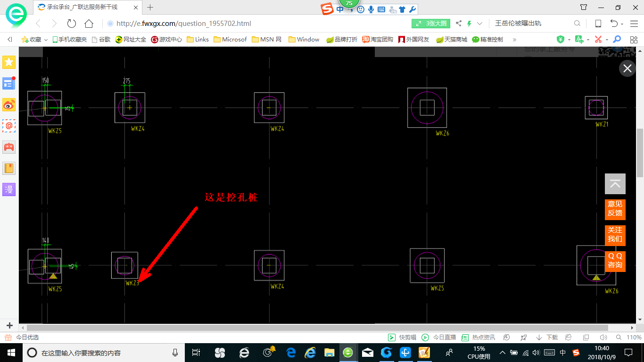The image size is (644, 362).
Task: Open the 游戏中心 bookmark
Action: tap(166, 40)
